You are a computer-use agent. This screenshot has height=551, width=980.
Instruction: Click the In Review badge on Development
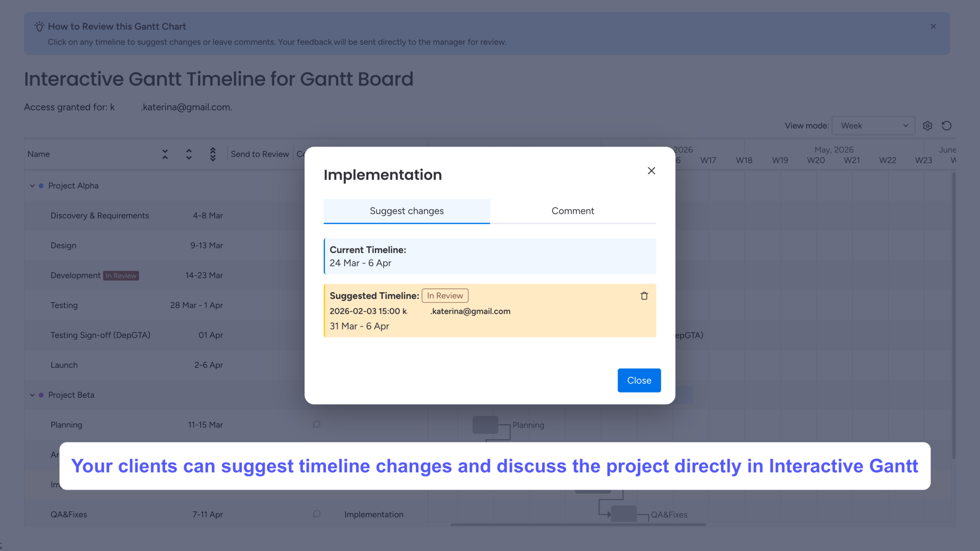[x=121, y=275]
